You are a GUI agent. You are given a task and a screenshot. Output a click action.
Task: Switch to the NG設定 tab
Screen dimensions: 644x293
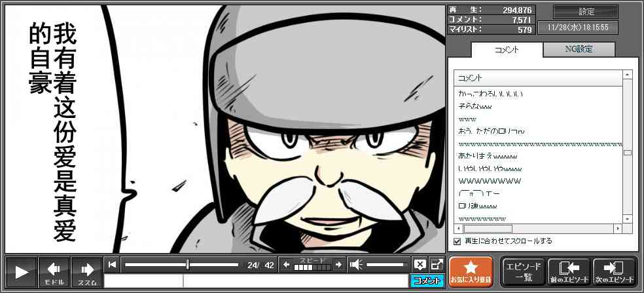click(579, 49)
